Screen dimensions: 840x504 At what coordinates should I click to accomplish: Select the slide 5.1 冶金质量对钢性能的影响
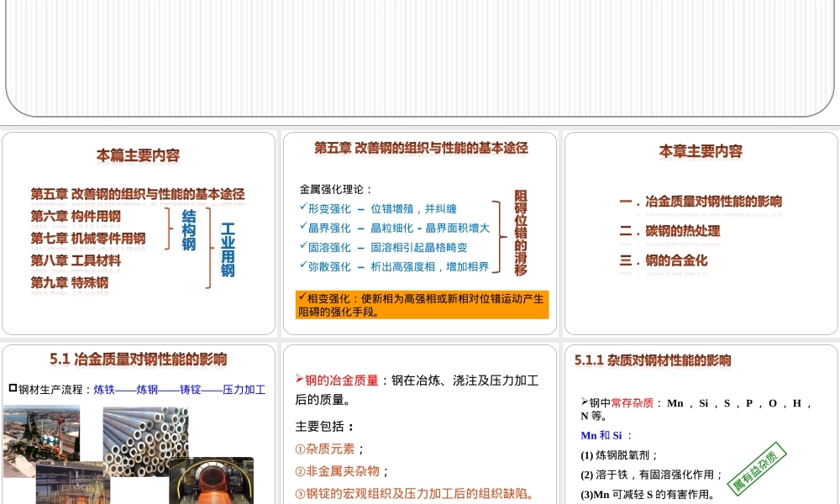(x=139, y=424)
